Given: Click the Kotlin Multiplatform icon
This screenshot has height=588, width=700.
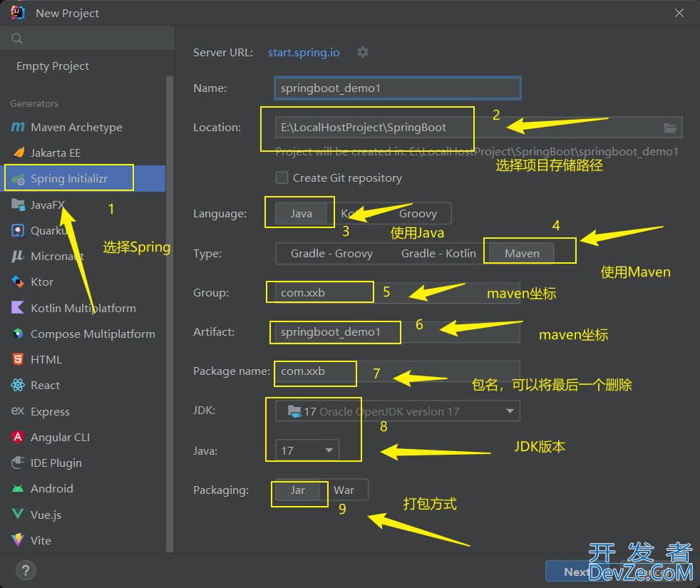Looking at the screenshot, I should [17, 308].
